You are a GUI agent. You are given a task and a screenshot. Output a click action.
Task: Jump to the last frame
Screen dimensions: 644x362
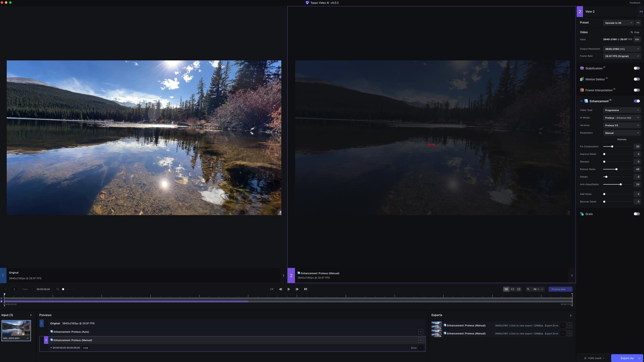coord(306,289)
